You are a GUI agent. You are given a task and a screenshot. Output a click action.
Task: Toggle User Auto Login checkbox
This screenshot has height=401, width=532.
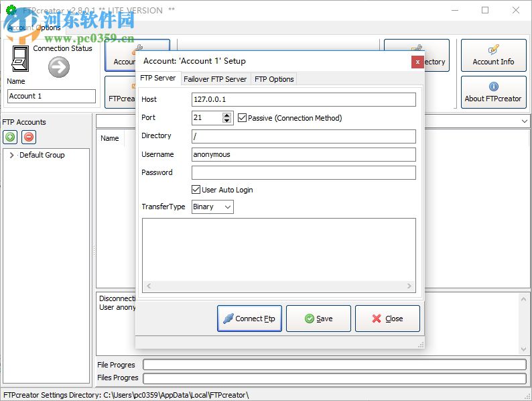coord(196,190)
